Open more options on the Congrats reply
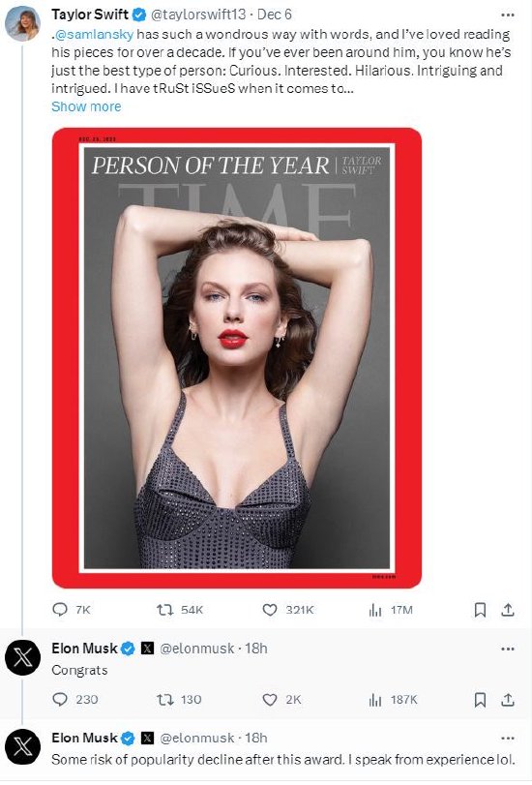This screenshot has width=532, height=785. click(x=508, y=649)
